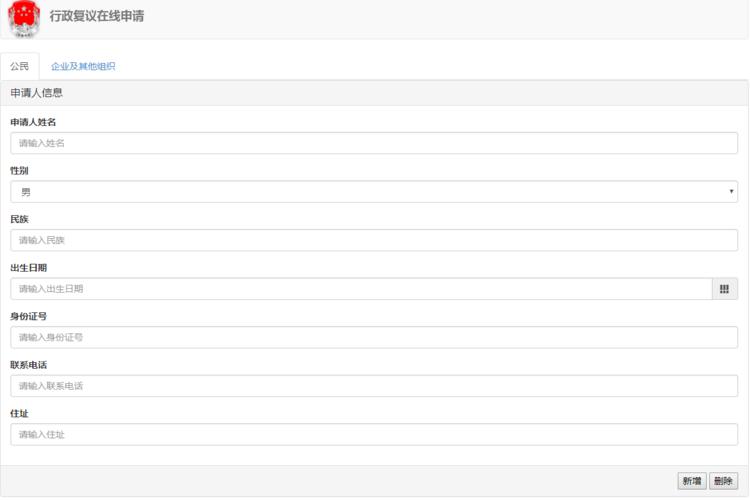The width and height of the screenshot is (750, 500).
Task: Click the 删除 delete button
Action: [x=723, y=481]
